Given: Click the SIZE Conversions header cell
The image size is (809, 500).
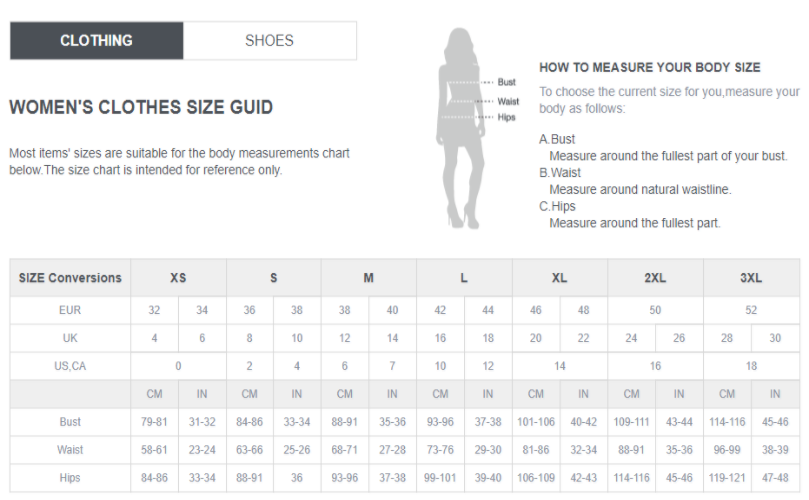Looking at the screenshot, I should [x=70, y=278].
